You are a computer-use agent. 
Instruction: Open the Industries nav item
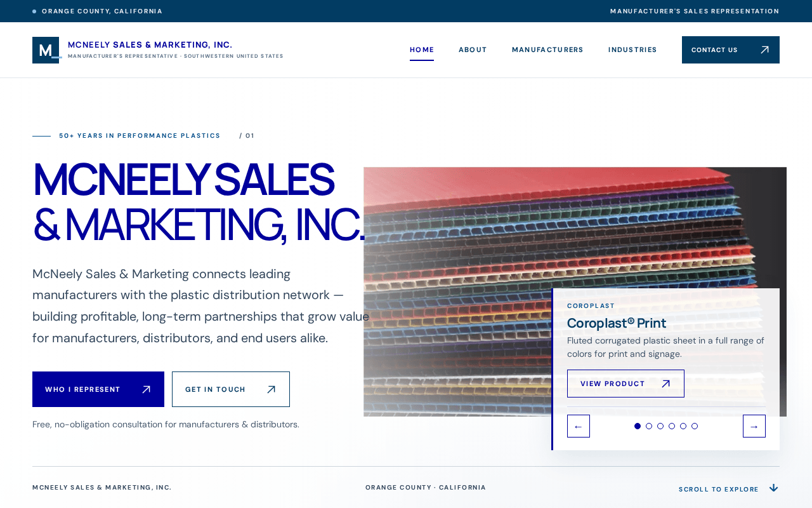pyautogui.click(x=632, y=50)
